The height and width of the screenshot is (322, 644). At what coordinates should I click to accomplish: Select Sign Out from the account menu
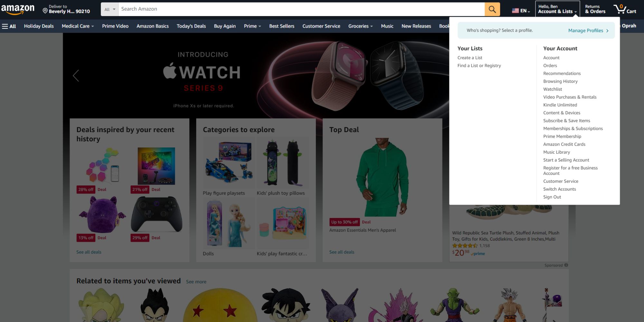(552, 197)
